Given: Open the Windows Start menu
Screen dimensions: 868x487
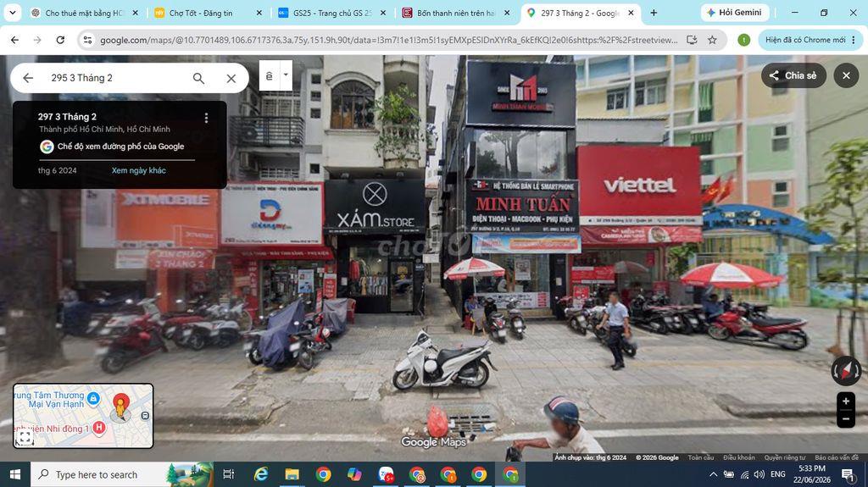Looking at the screenshot, I should tap(15, 474).
